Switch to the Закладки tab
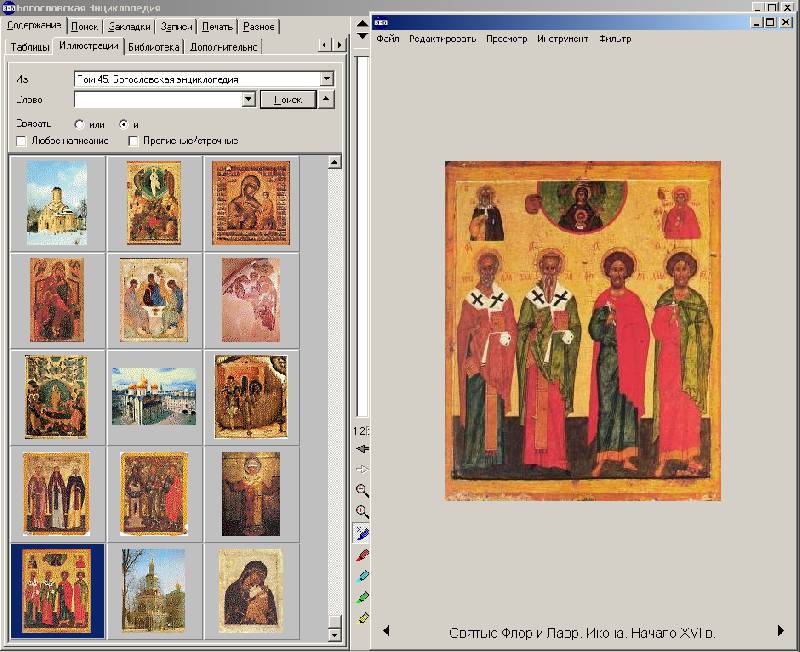 (130, 27)
